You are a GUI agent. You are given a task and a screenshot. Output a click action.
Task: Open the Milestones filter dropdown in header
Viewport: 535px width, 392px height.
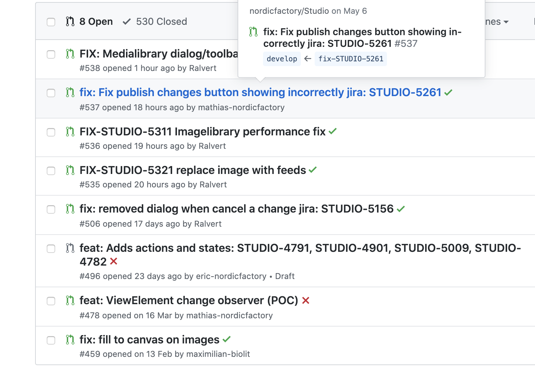(x=497, y=22)
